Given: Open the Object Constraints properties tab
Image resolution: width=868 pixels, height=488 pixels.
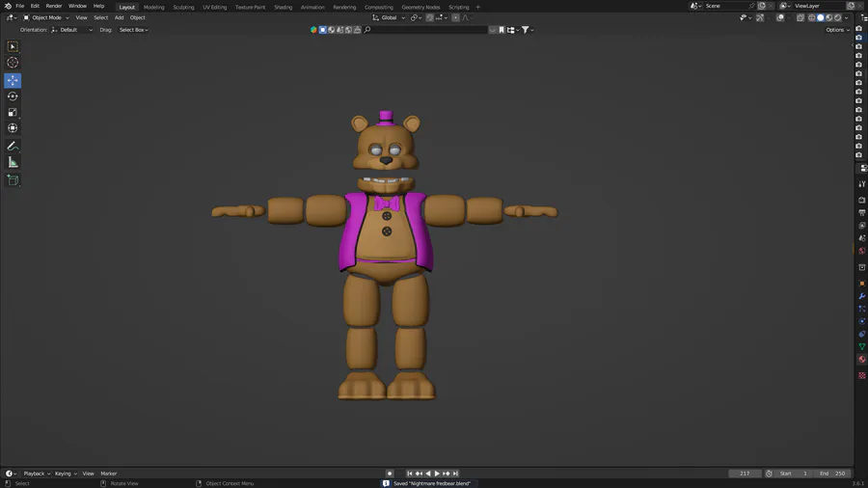Looking at the screenshot, I should click(862, 335).
